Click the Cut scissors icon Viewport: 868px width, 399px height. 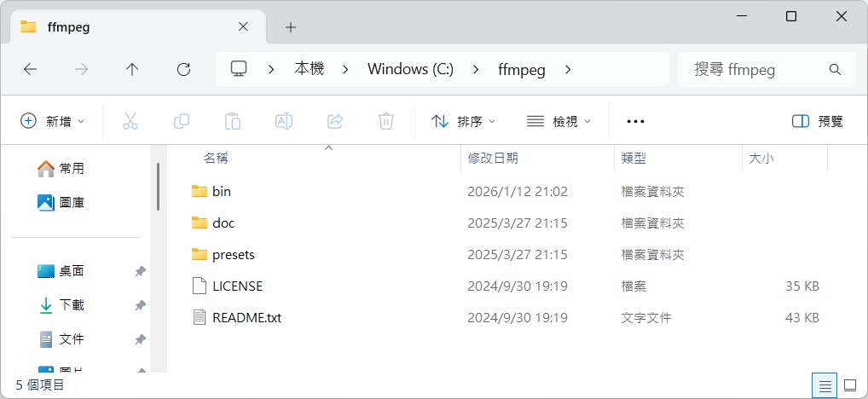click(130, 121)
